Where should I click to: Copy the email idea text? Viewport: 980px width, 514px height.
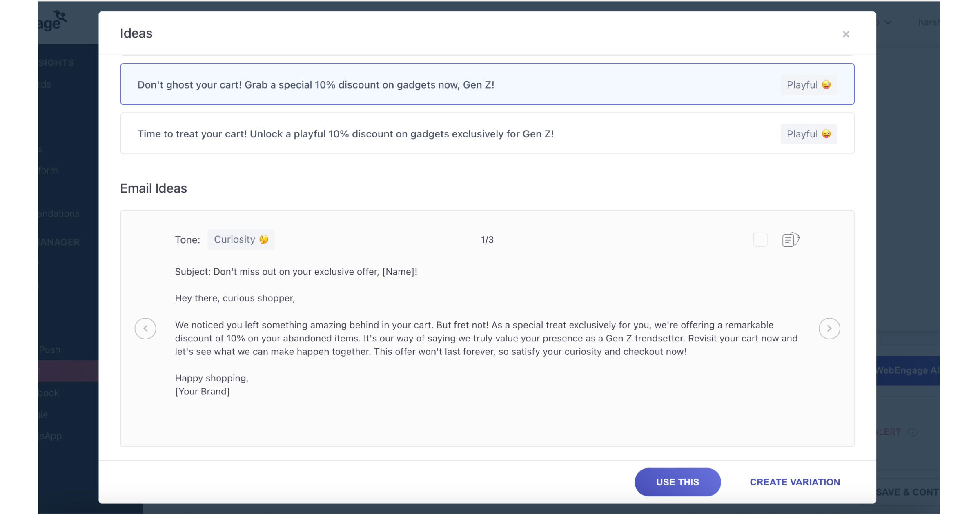[x=791, y=239]
